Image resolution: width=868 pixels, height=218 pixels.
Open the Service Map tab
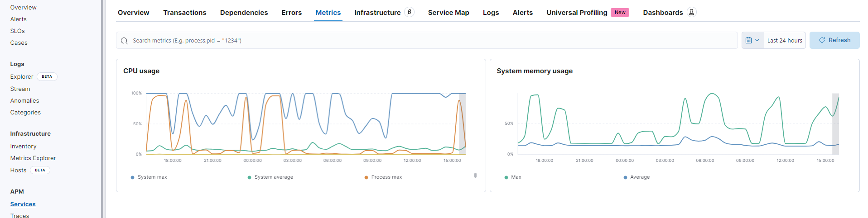(x=448, y=13)
